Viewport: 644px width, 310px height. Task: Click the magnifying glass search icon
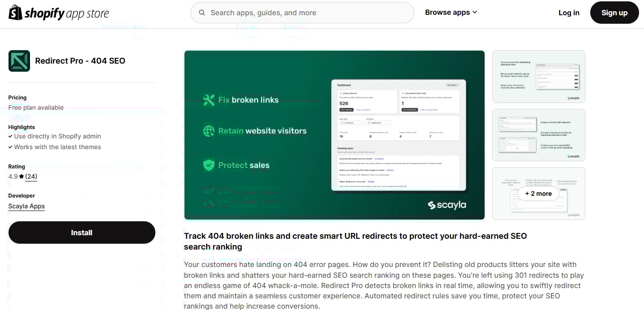(x=202, y=13)
